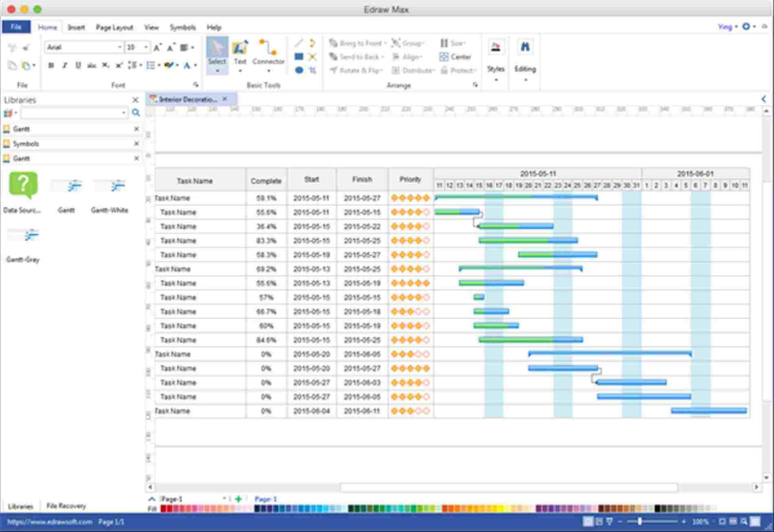Switch to the Insert ribbon tab
774x532 pixels.
76,27
